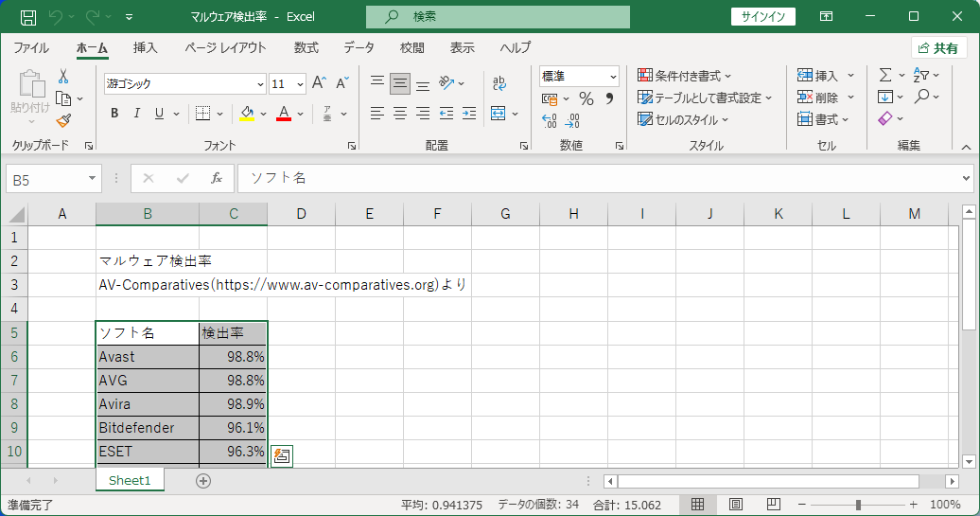This screenshot has height=516, width=980.
Task: Apply Comma Style icon
Action: [x=609, y=98]
